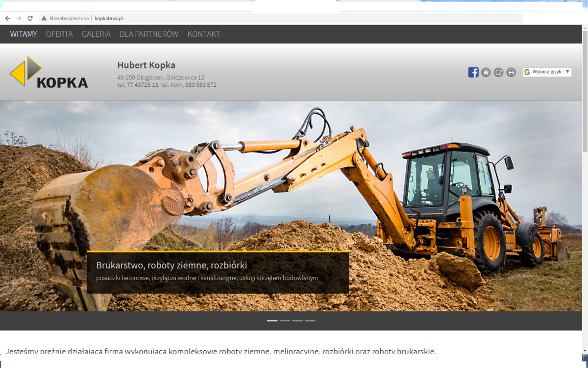Click the 'Brukarstwo, roboty ziemne, rozbiórki' caption
The image size is (588, 368).
point(171,265)
